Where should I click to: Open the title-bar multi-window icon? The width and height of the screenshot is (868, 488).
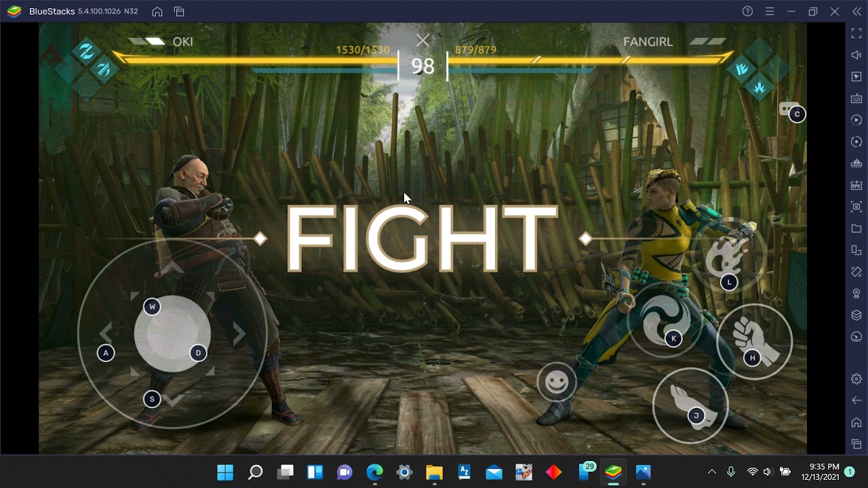click(179, 12)
